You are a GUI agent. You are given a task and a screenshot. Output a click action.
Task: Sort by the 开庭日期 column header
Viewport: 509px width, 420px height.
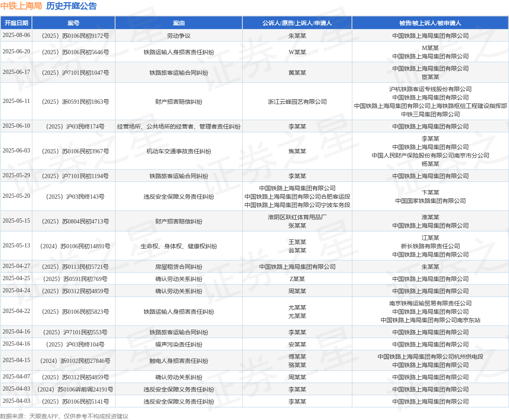tap(16, 23)
